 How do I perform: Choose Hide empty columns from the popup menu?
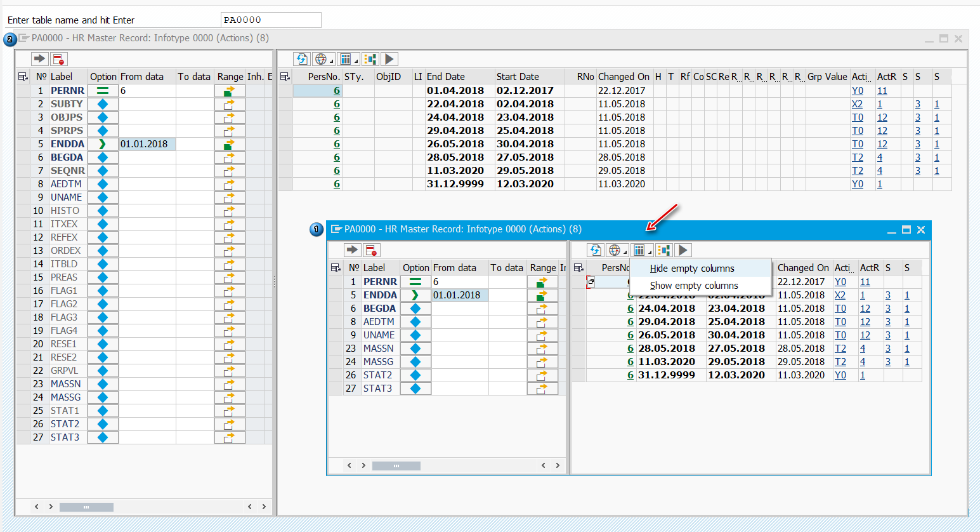pos(692,269)
